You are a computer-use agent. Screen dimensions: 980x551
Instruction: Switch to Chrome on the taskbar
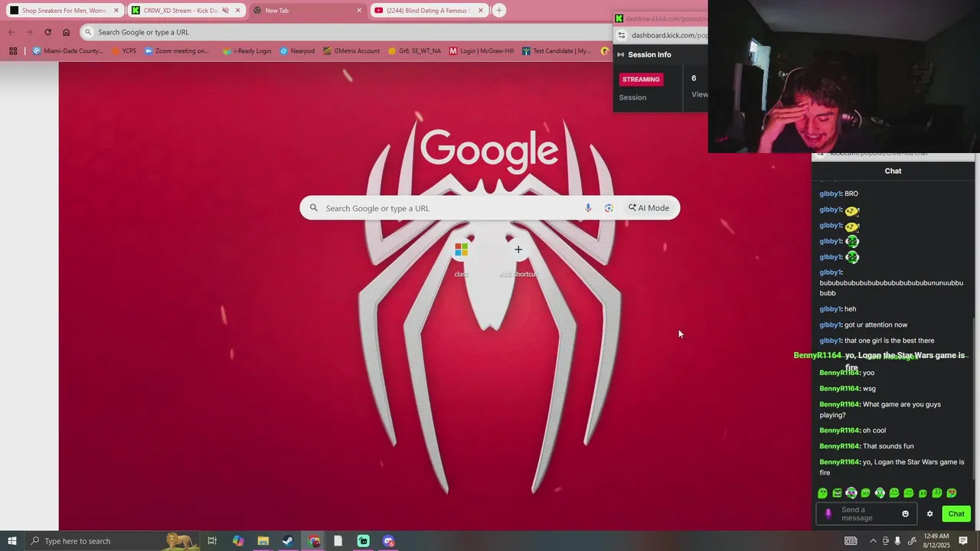coord(314,541)
